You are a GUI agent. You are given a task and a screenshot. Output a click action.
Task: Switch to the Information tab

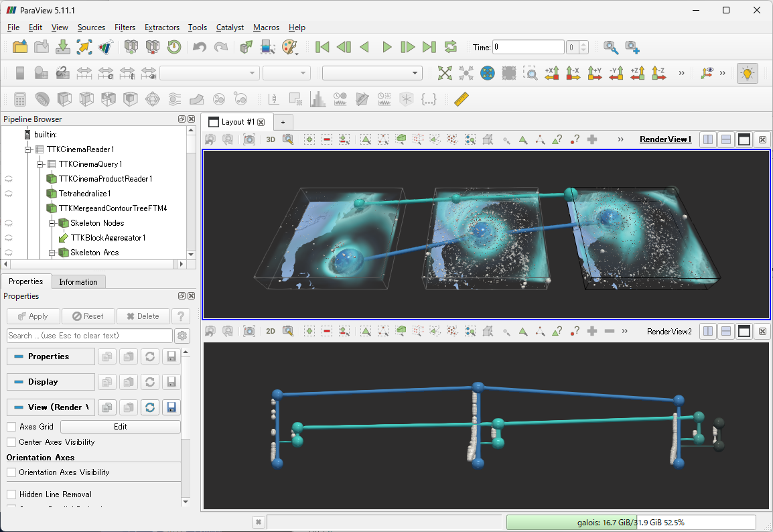pos(78,282)
